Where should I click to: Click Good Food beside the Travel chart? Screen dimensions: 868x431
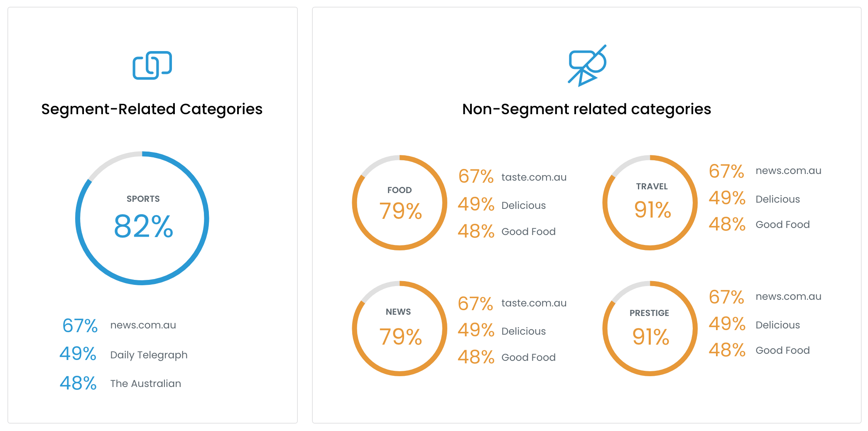[x=782, y=225]
